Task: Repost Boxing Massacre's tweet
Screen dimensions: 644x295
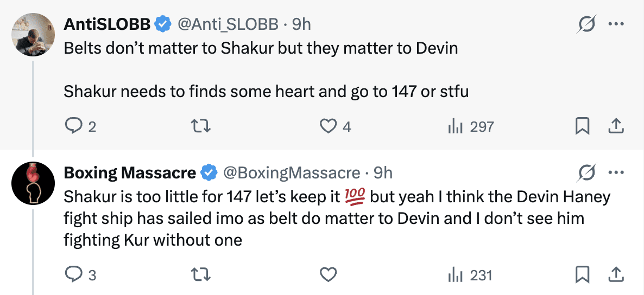Action: (201, 275)
